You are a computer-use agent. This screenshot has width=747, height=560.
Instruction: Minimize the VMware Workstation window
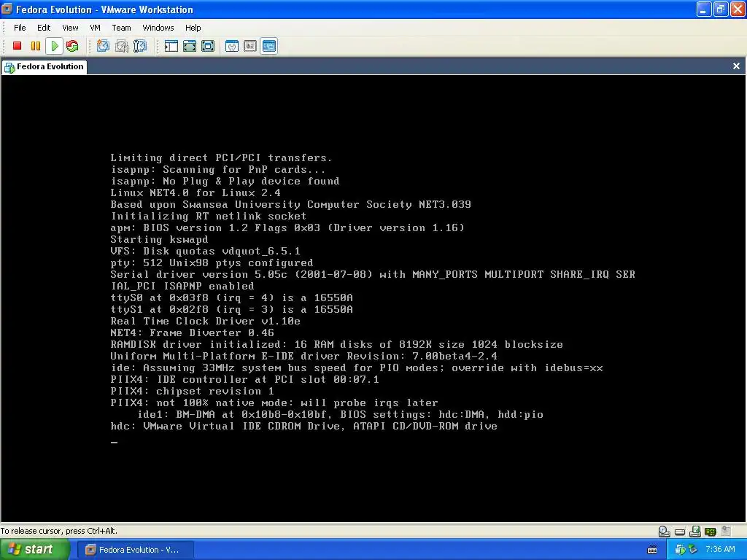pos(704,9)
